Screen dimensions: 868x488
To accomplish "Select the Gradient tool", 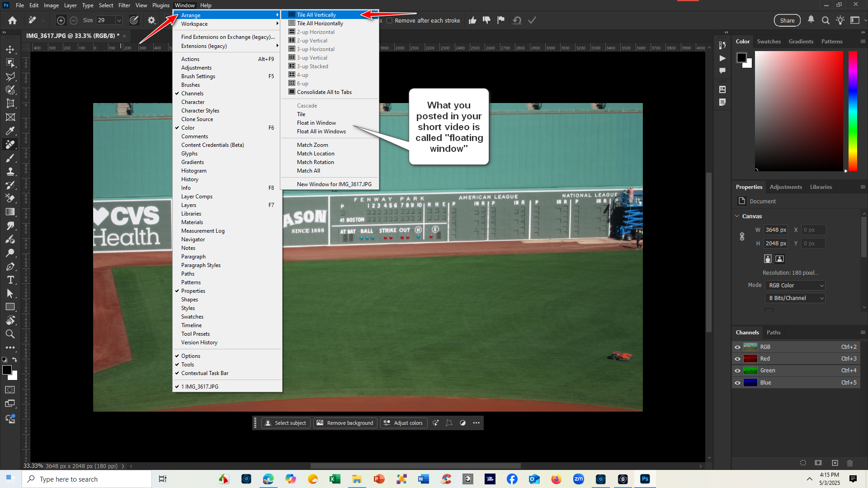I will (x=11, y=211).
